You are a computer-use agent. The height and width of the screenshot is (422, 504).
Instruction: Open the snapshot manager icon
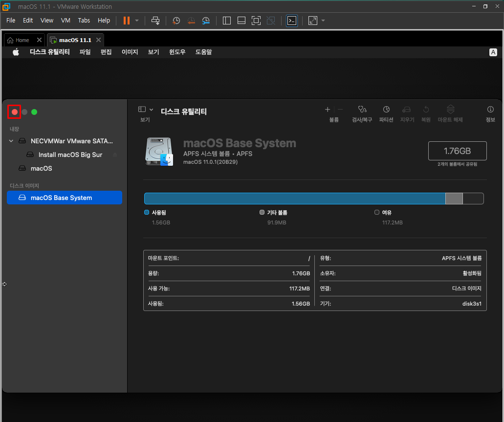click(x=206, y=21)
